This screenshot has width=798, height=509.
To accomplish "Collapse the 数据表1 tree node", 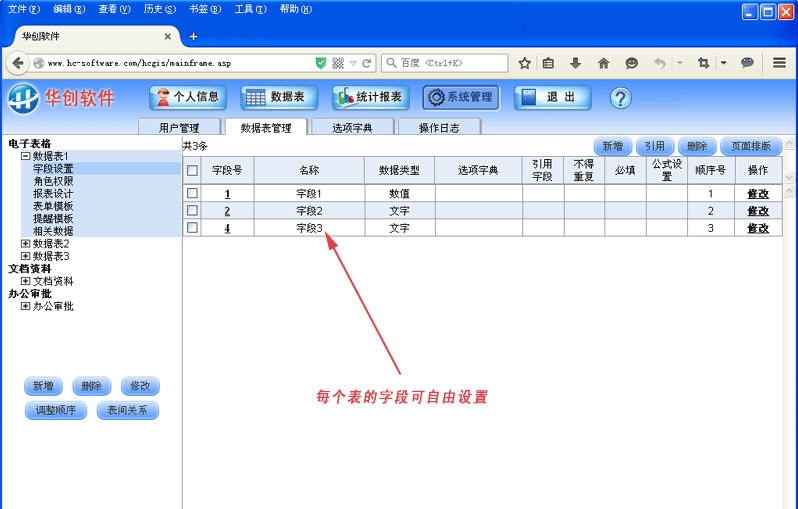I will 25,156.
